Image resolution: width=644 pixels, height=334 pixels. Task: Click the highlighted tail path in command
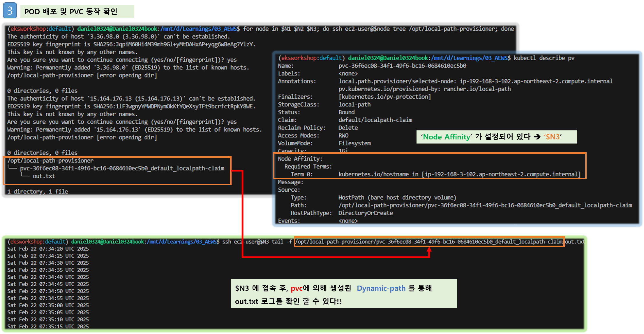pyautogui.click(x=429, y=242)
